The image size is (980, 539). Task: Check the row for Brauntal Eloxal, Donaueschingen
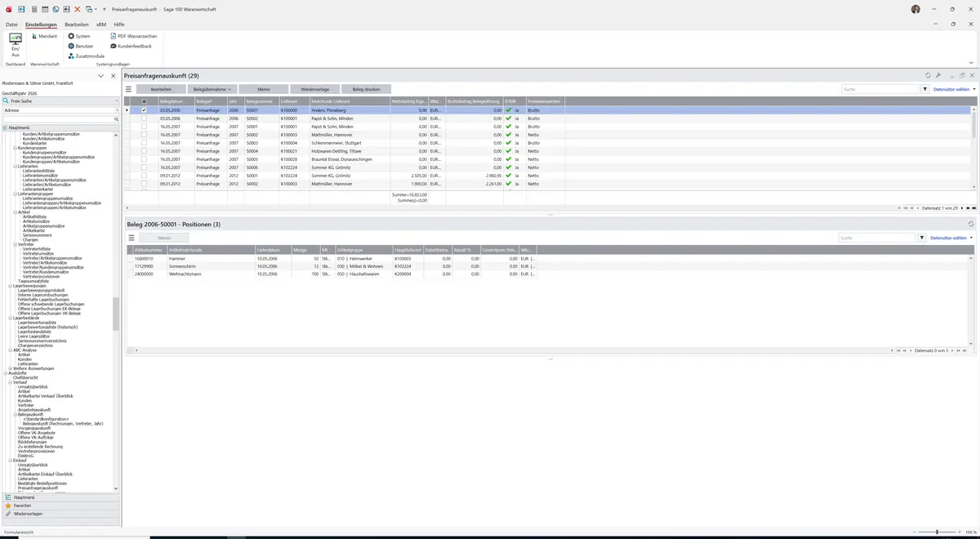pyautogui.click(x=145, y=159)
